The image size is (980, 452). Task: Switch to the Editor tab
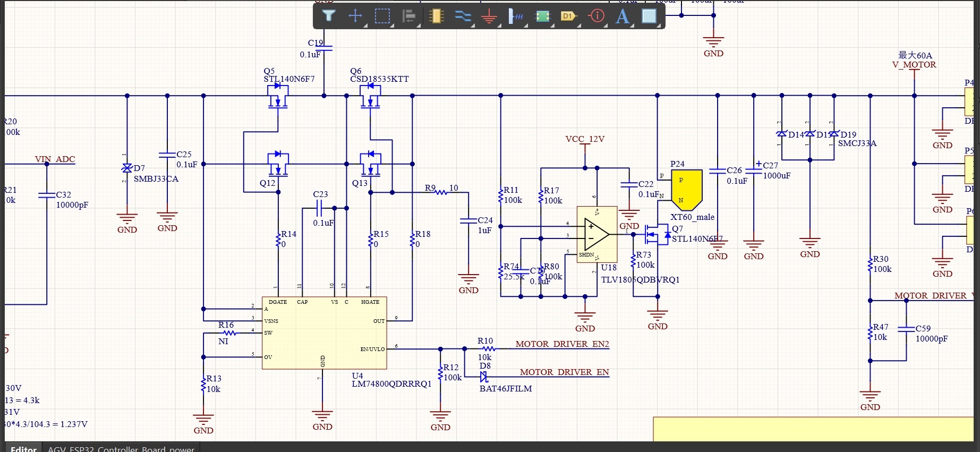pos(24,448)
